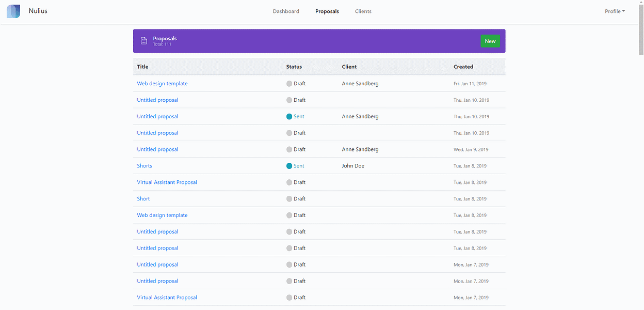The image size is (644, 310).
Task: Create a new proposal with New button
Action: coord(490,41)
